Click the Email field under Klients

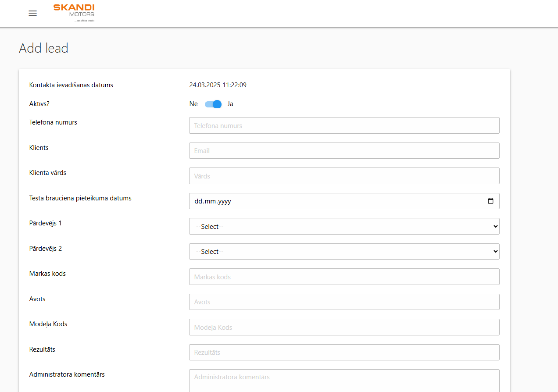(344, 150)
